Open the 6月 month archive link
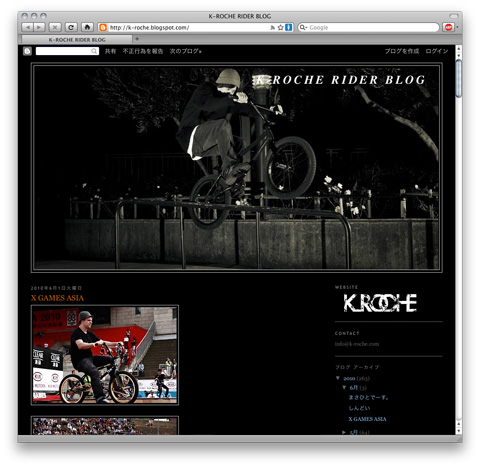The image size is (480, 467). (353, 388)
